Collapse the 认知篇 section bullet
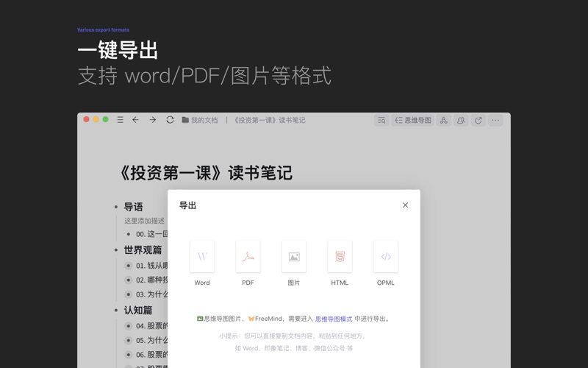 click(x=116, y=311)
